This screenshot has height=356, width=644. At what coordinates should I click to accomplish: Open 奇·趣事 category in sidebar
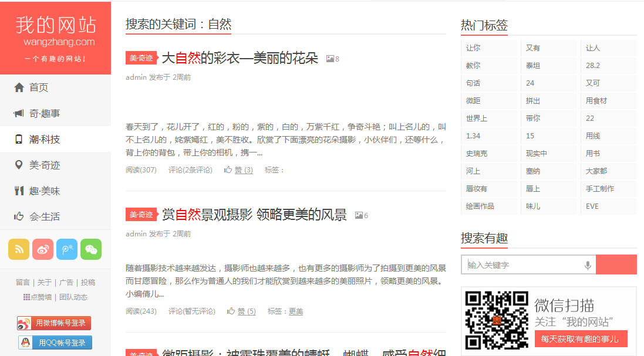tap(45, 113)
